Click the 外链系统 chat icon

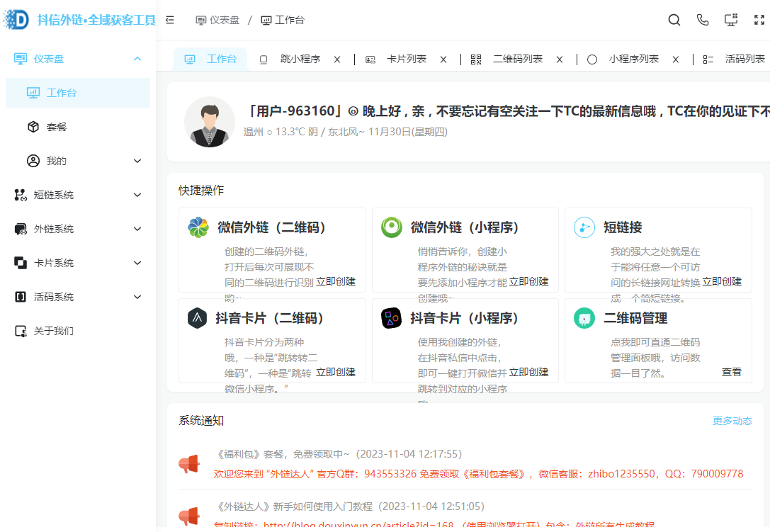coord(20,229)
